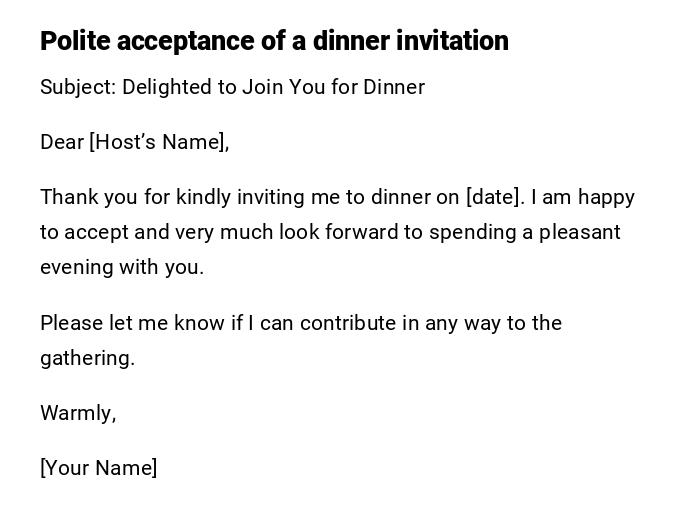Click the word "pleasant" in the first paragraph
Image resolution: width=700 pixels, height=530 pixels.
[580, 232]
